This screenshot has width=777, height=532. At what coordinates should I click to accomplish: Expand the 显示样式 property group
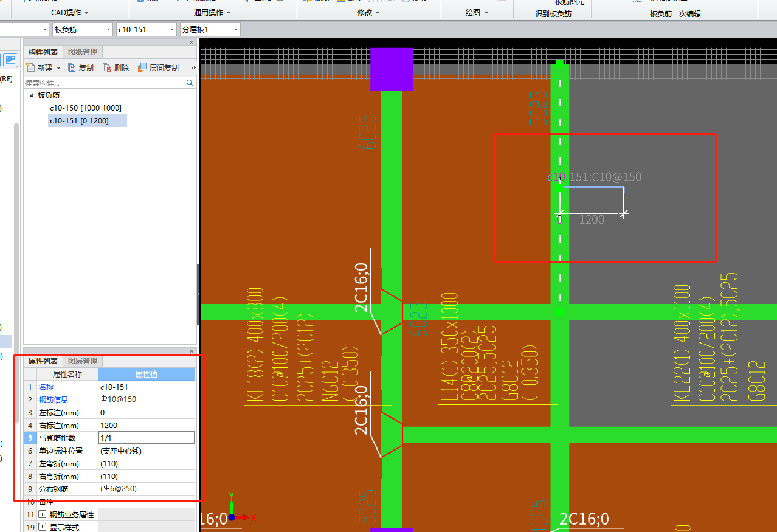point(42,527)
